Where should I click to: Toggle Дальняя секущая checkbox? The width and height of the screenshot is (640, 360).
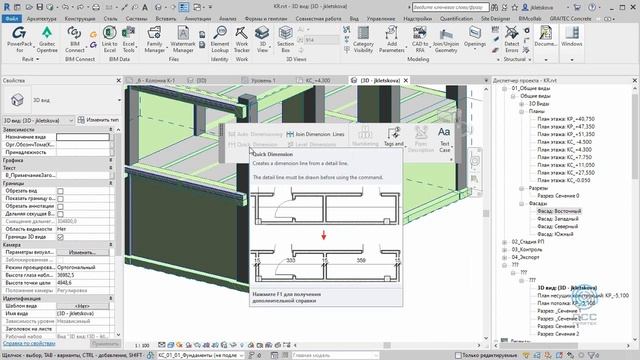tap(60, 214)
